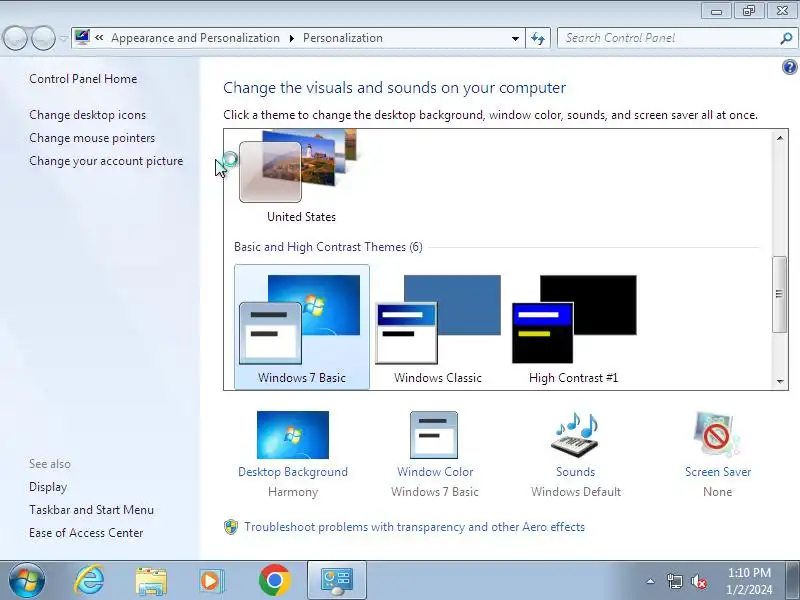Click the network tray icon
This screenshot has height=600, width=800.
674,581
